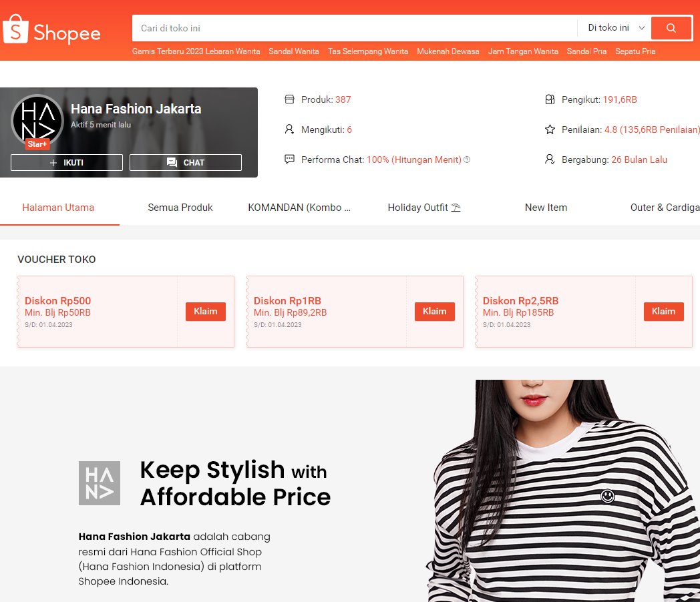Click the Mengikuti person icon
The image size is (700, 602).
pos(289,129)
